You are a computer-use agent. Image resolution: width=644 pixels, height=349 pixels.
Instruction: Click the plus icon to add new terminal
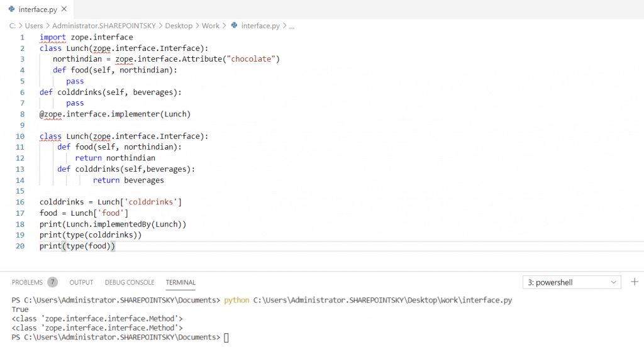pyautogui.click(x=635, y=282)
